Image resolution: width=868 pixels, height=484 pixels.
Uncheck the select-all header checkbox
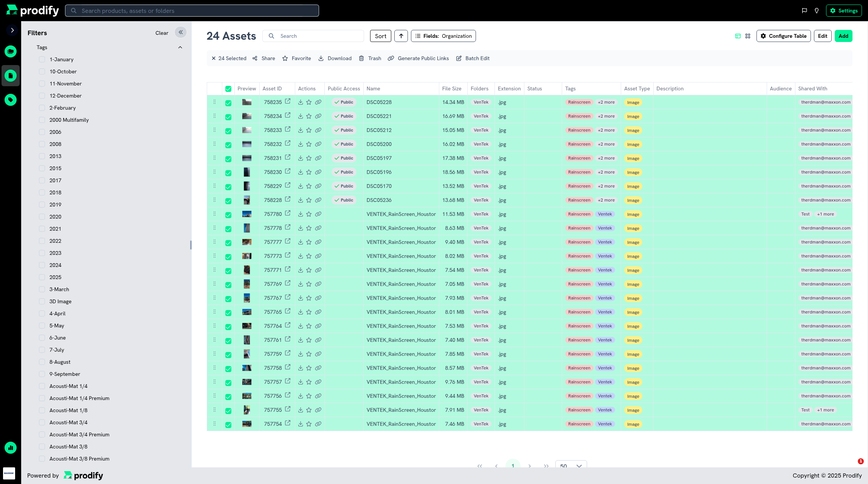(x=228, y=89)
